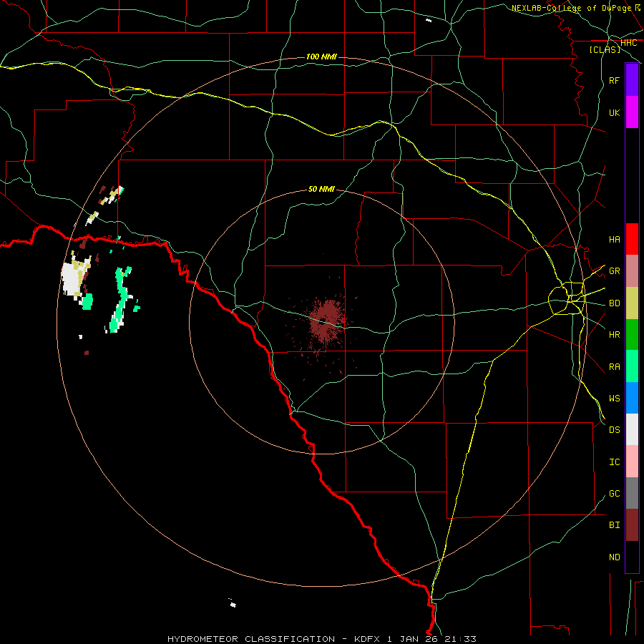Screen dimensions: 644x644
Task: Click the brown biological echo cluster at radar center
Action: pos(326,322)
